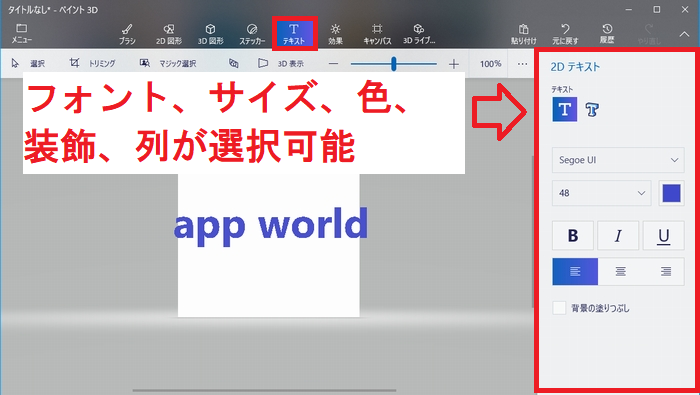Screen dimensions: 700x395
Task: Open the 3D ライブラリ tool
Action: tap(419, 34)
